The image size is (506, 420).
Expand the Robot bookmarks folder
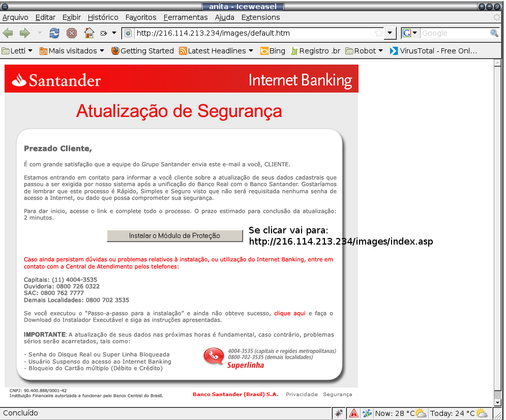(x=364, y=51)
